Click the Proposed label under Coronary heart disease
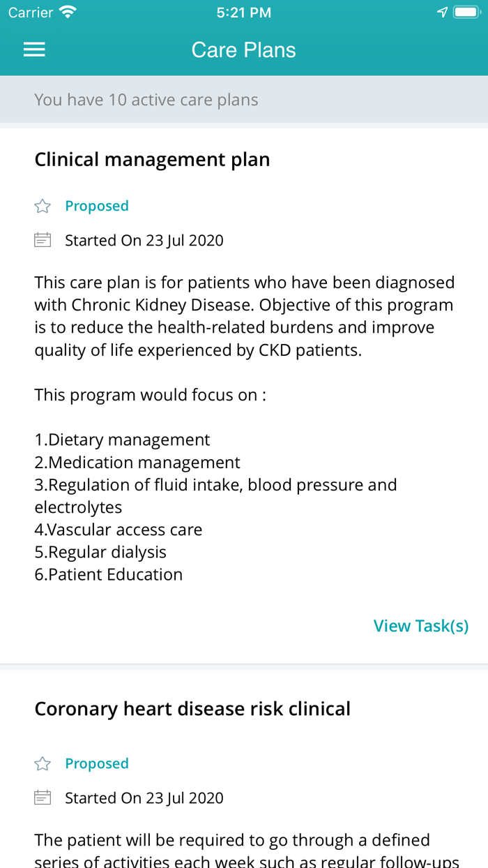This screenshot has height=868, width=488. pos(96,763)
